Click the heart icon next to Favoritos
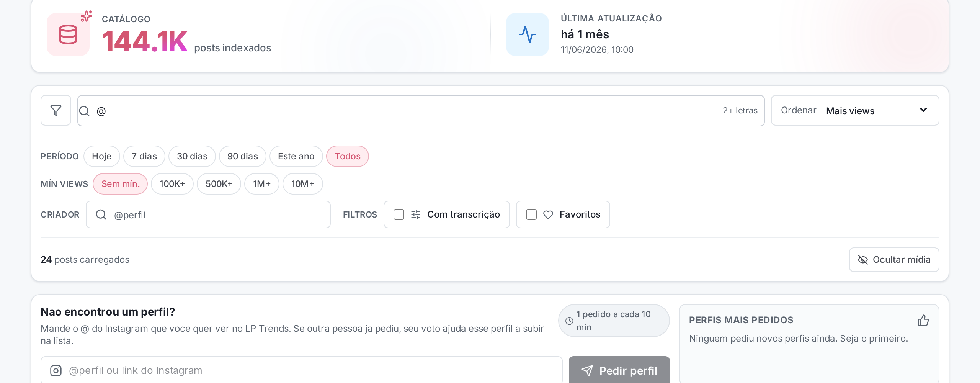Image resolution: width=980 pixels, height=383 pixels. click(548, 214)
